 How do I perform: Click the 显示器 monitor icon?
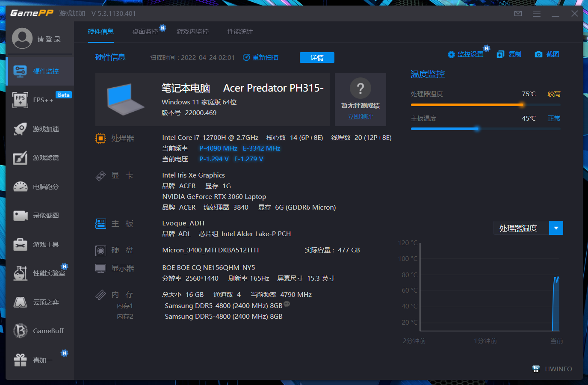click(x=100, y=268)
